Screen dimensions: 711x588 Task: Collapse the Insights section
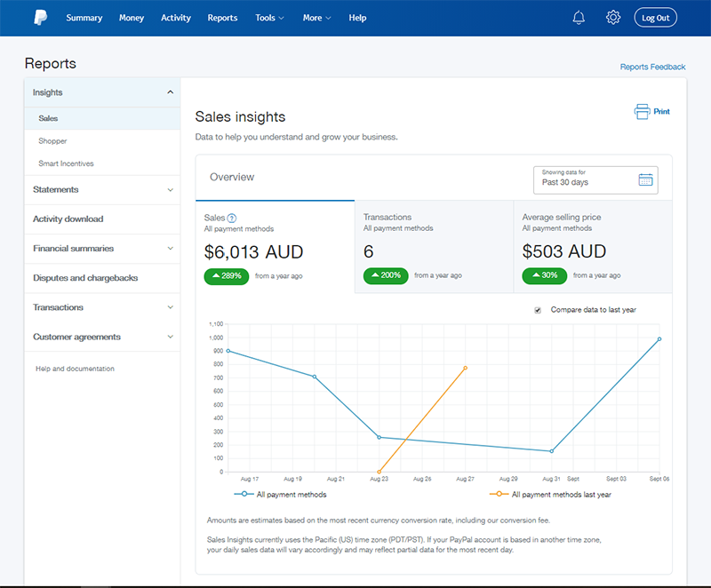pyautogui.click(x=170, y=92)
